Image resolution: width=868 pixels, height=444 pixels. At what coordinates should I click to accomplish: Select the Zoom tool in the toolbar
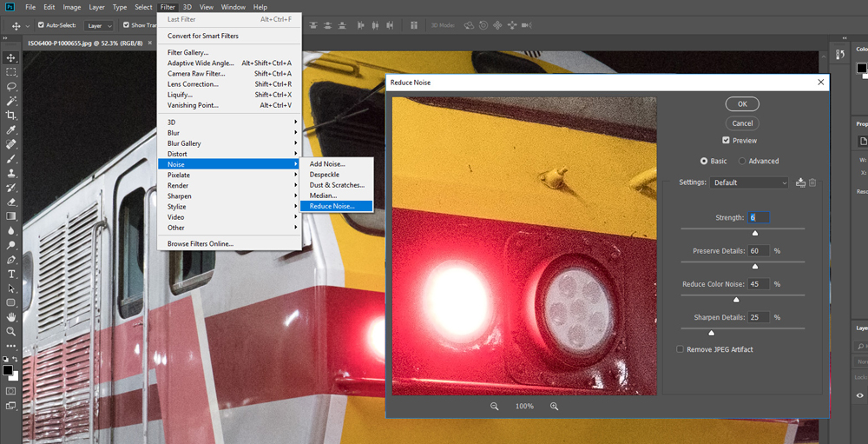[10, 331]
